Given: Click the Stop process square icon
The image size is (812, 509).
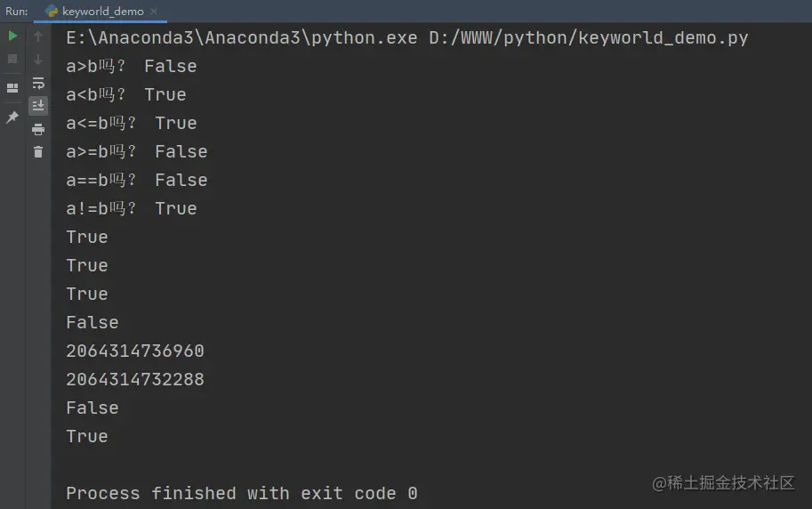Looking at the screenshot, I should point(12,59).
